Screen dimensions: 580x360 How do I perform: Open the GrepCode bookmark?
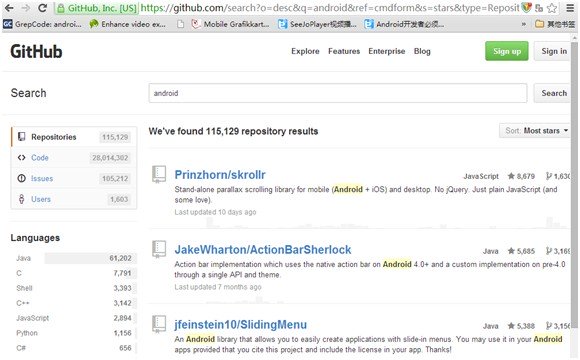point(42,24)
